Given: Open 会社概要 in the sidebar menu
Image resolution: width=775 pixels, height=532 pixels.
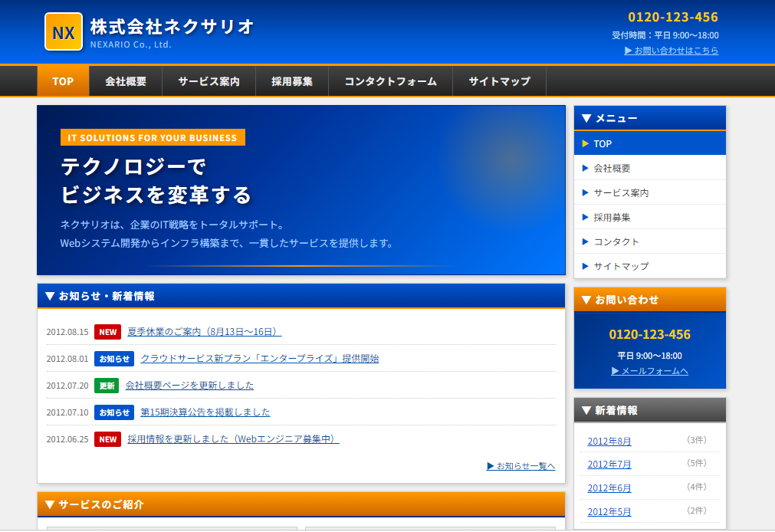Looking at the screenshot, I should pyautogui.click(x=650, y=168).
